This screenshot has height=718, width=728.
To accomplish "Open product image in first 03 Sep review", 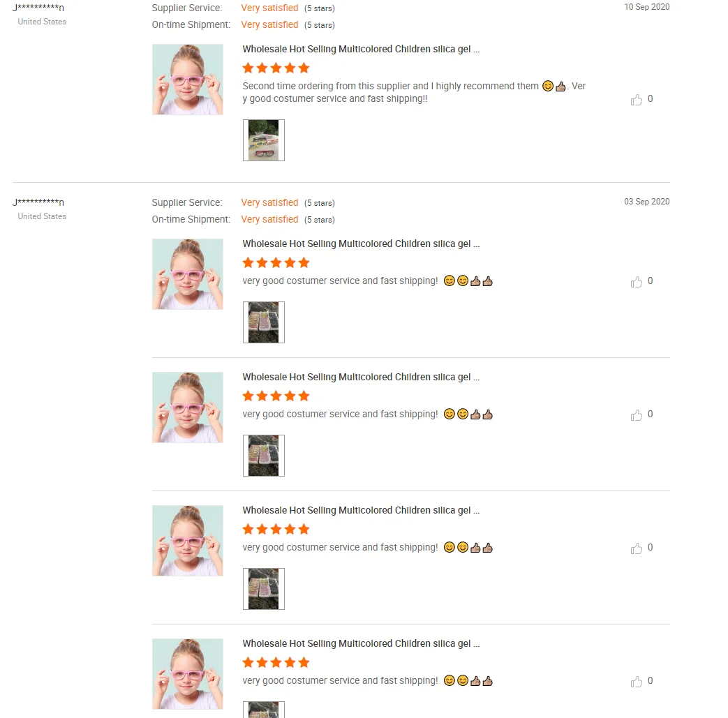I will 188,274.
